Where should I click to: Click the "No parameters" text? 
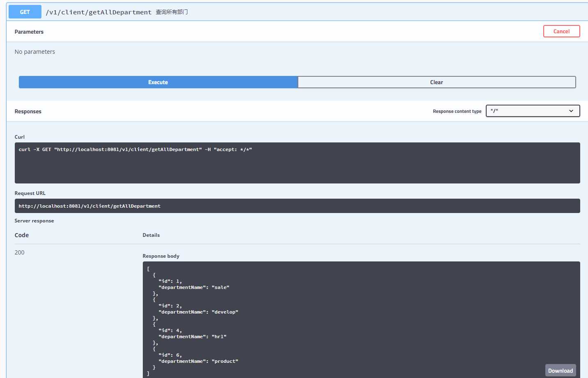click(35, 52)
